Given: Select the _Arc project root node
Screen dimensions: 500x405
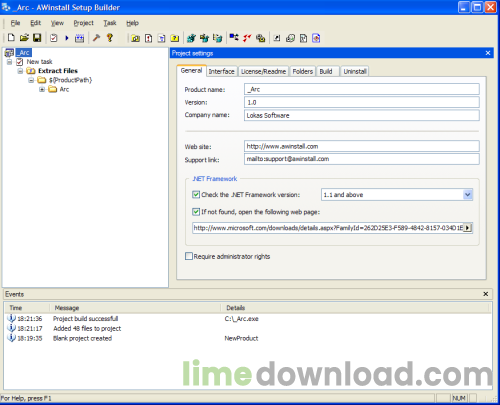Looking at the screenshot, I should [x=24, y=53].
